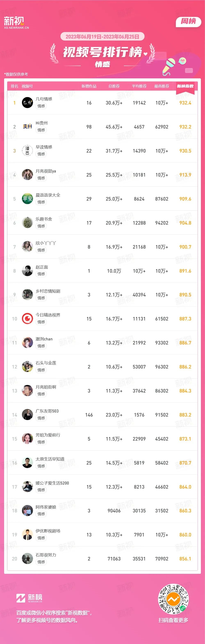Click the 新榜 logo in footer

(29, 598)
